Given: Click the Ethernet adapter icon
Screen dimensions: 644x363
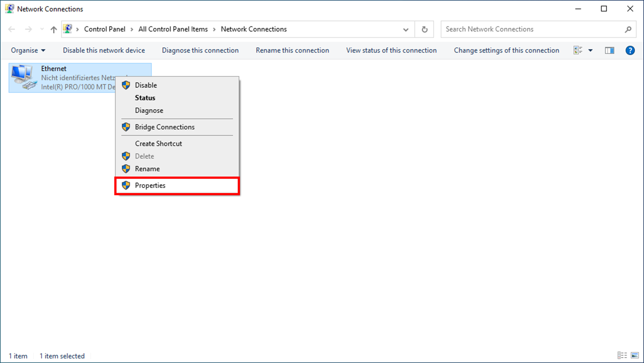Looking at the screenshot, I should (23, 77).
